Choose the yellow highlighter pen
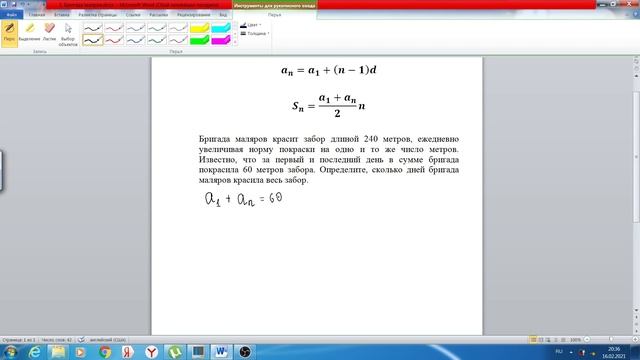 click(200, 28)
